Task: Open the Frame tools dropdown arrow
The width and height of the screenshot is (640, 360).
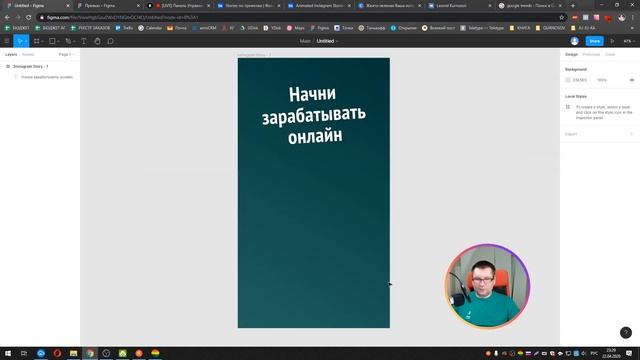Action: (42, 41)
